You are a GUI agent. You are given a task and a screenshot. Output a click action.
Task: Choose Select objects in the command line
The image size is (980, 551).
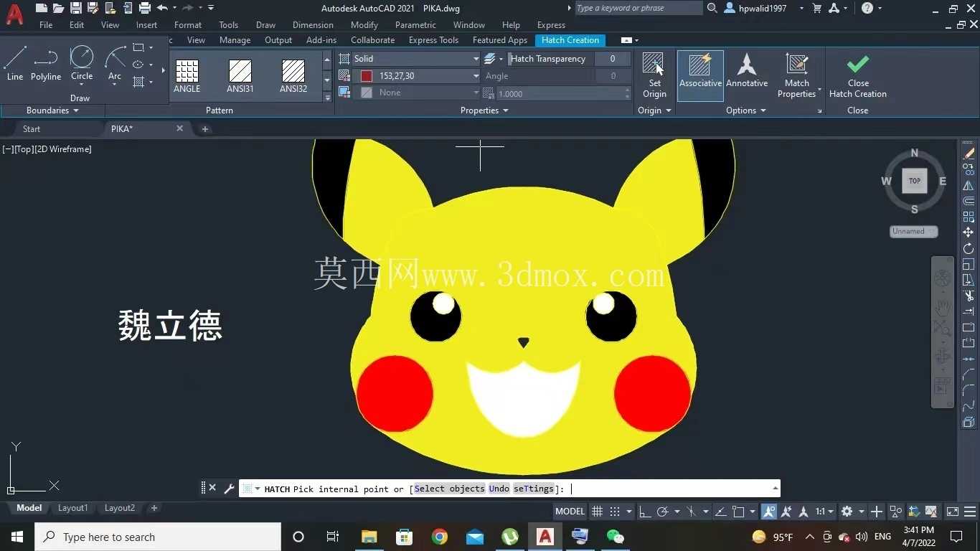pos(449,489)
